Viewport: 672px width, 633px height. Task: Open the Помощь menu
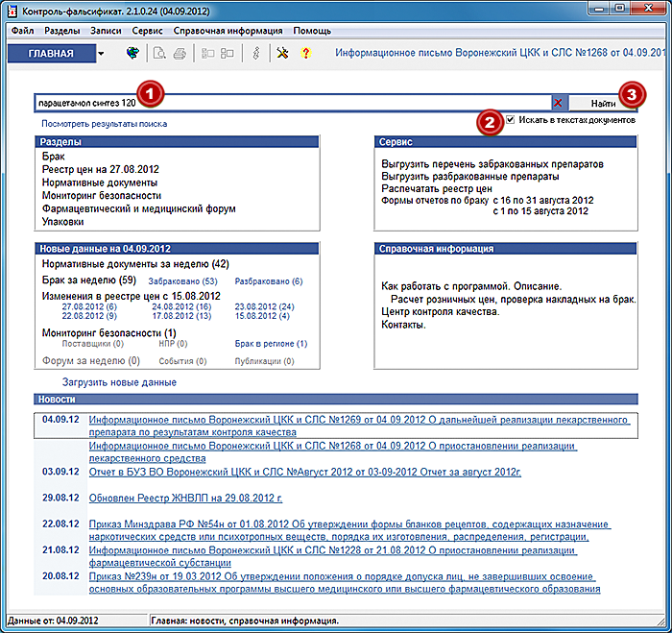[312, 31]
